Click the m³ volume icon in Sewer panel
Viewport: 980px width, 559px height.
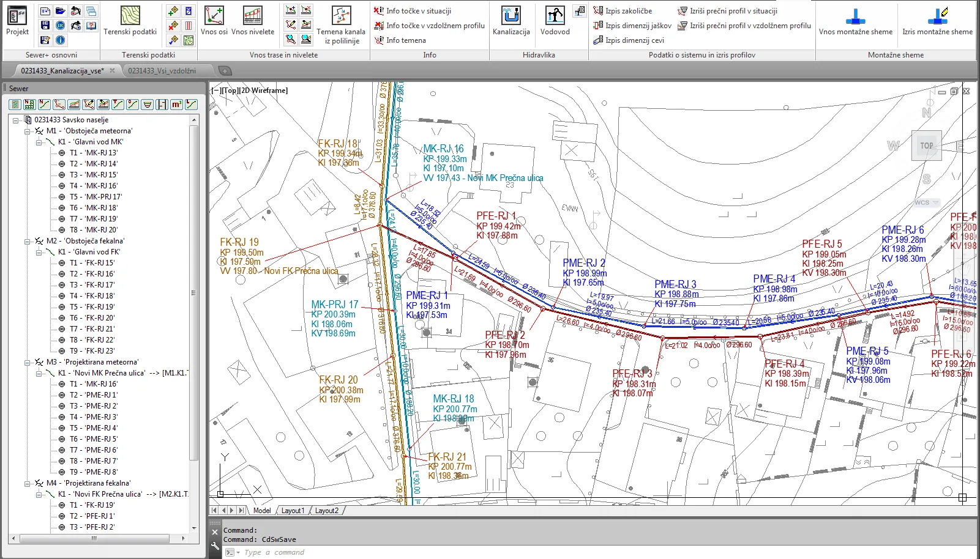(x=176, y=105)
